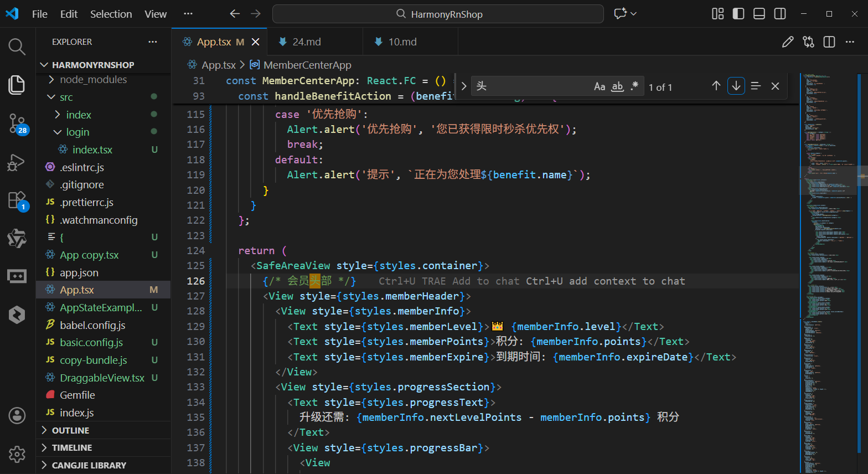
Task: Go to next match in find widget
Action: [736, 86]
